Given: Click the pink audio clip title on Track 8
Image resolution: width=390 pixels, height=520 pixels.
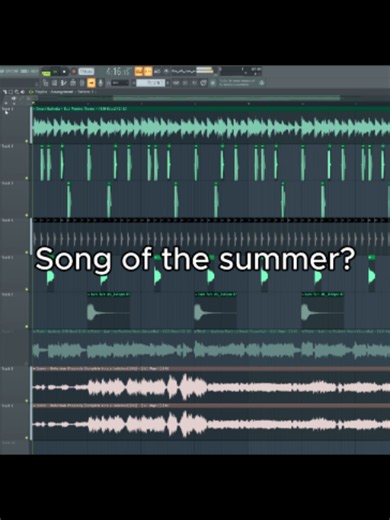Looking at the screenshot, I should (x=211, y=369).
